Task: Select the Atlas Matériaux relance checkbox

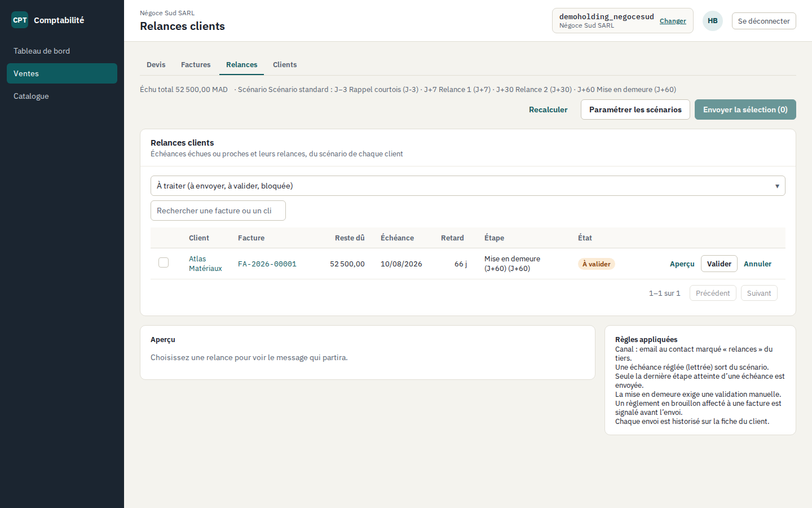Action: (164, 262)
